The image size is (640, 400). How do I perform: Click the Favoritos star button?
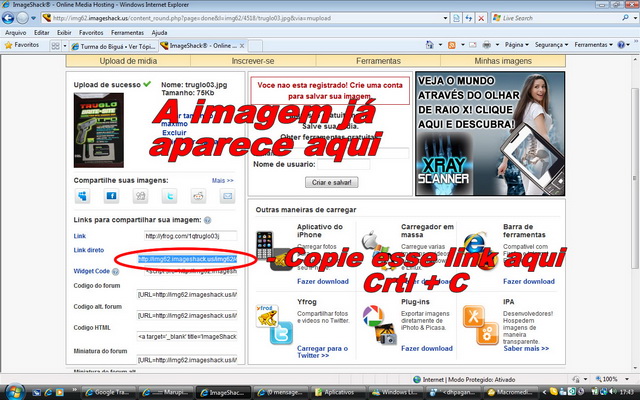[22, 45]
